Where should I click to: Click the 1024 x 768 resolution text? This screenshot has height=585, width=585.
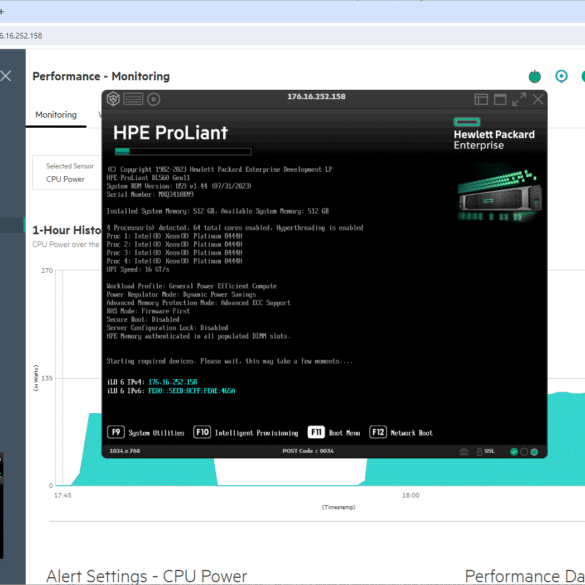[125, 451]
